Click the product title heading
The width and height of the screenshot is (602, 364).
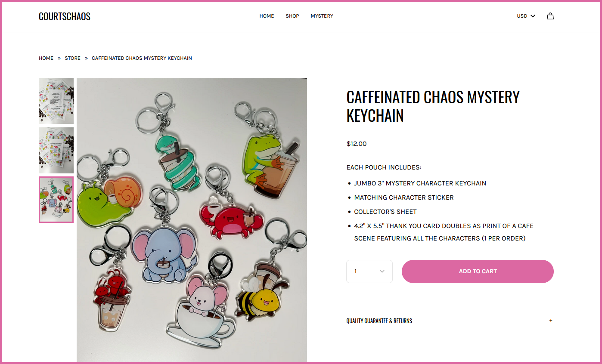click(433, 106)
